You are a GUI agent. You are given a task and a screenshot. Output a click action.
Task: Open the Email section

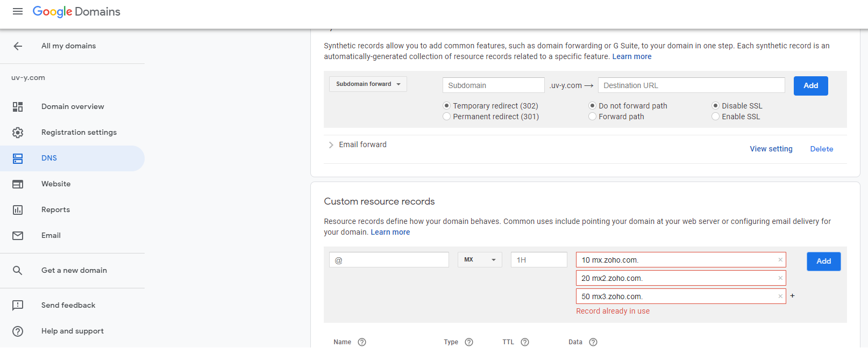[51, 236]
